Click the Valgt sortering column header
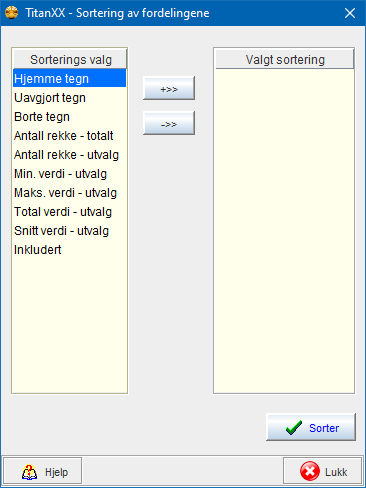The height and width of the screenshot is (488, 366). tap(285, 60)
